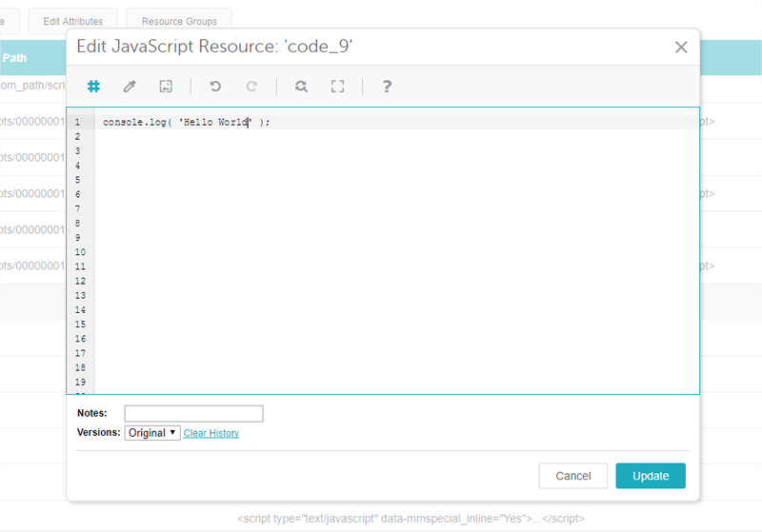Image resolution: width=762 pixels, height=532 pixels.
Task: Toggle fullscreen editor mode
Action: [337, 87]
